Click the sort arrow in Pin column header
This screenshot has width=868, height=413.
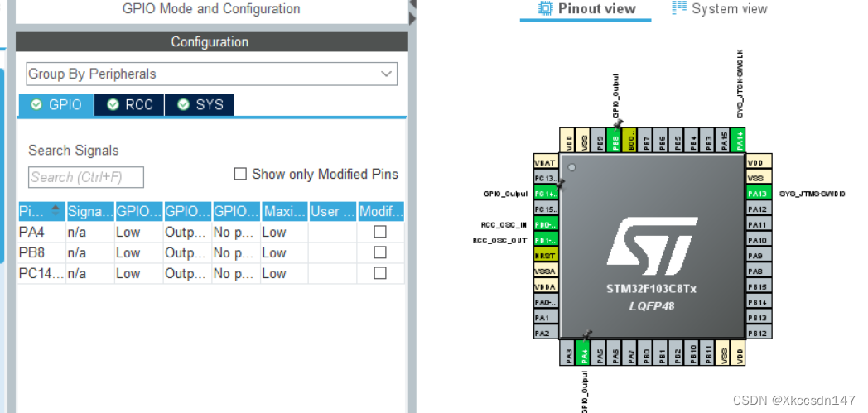[x=55, y=210]
